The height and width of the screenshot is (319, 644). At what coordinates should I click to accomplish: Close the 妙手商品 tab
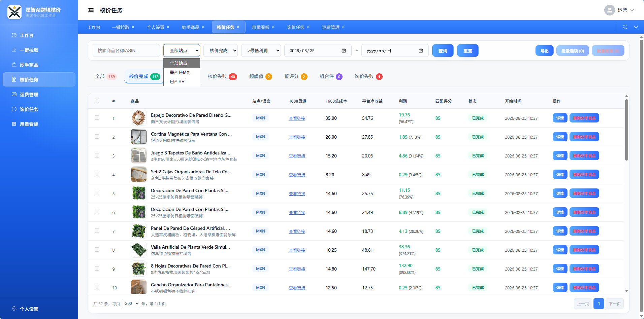203,27
